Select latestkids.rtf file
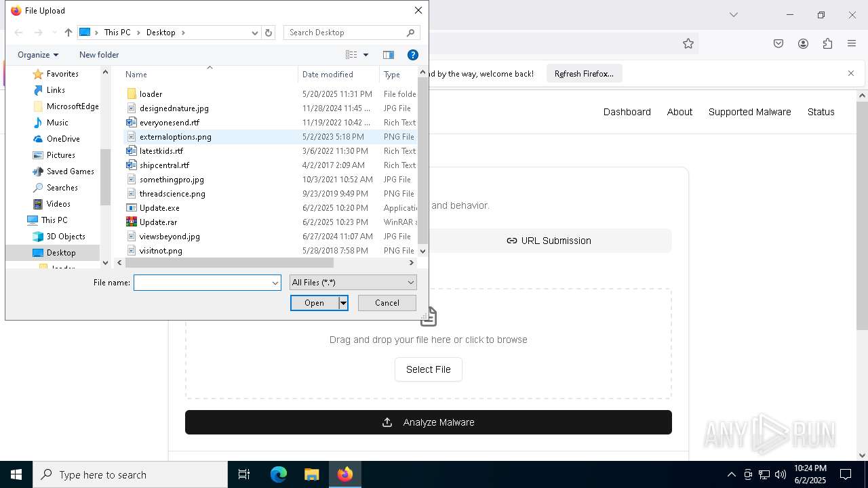868x488 pixels. click(x=161, y=151)
